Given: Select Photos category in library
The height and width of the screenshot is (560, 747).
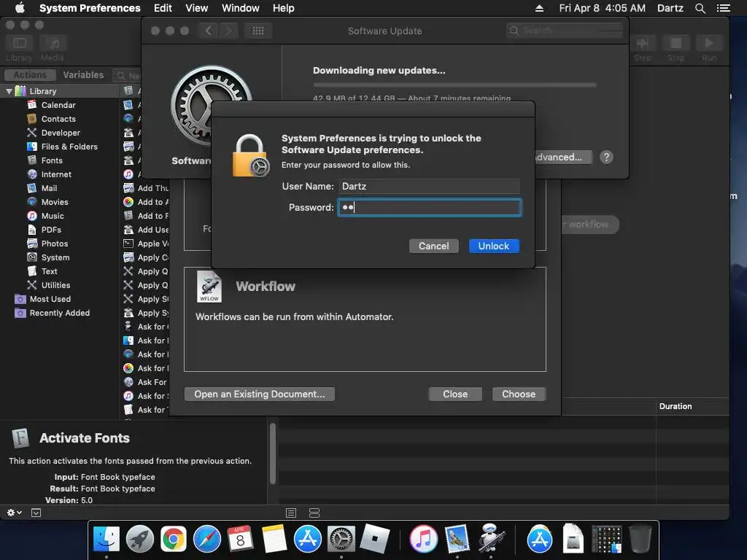Looking at the screenshot, I should point(54,244).
